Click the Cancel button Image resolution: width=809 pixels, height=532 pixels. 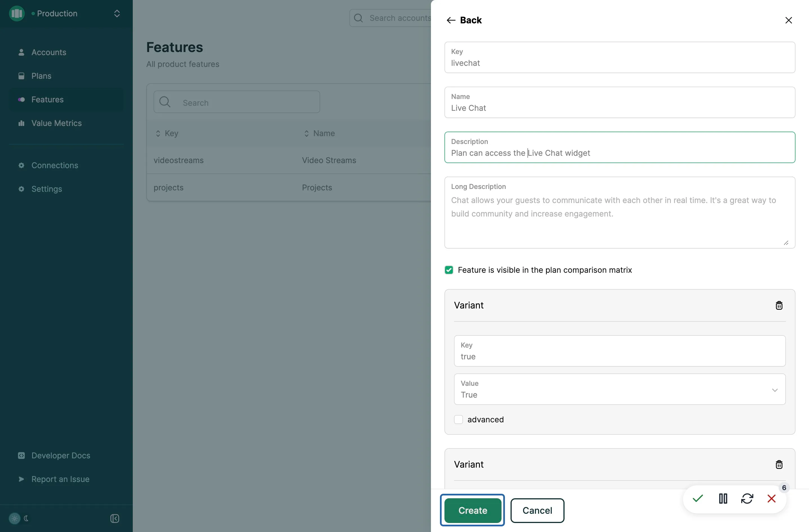(x=537, y=510)
